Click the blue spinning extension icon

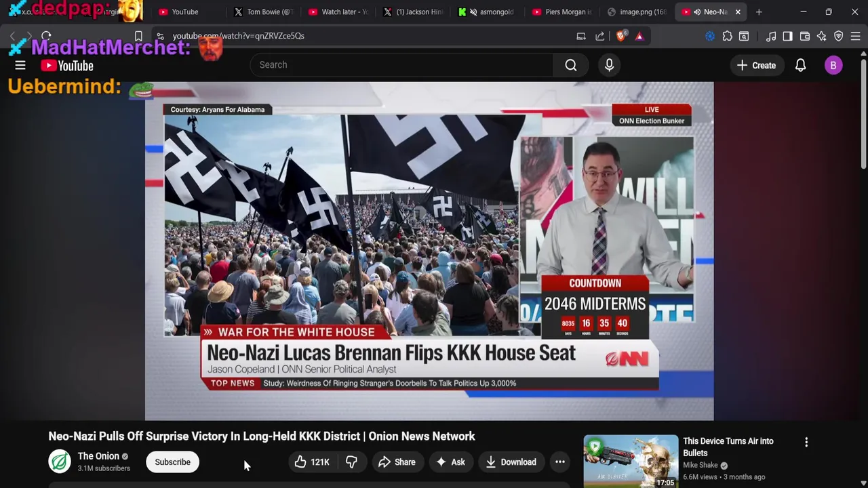(710, 36)
